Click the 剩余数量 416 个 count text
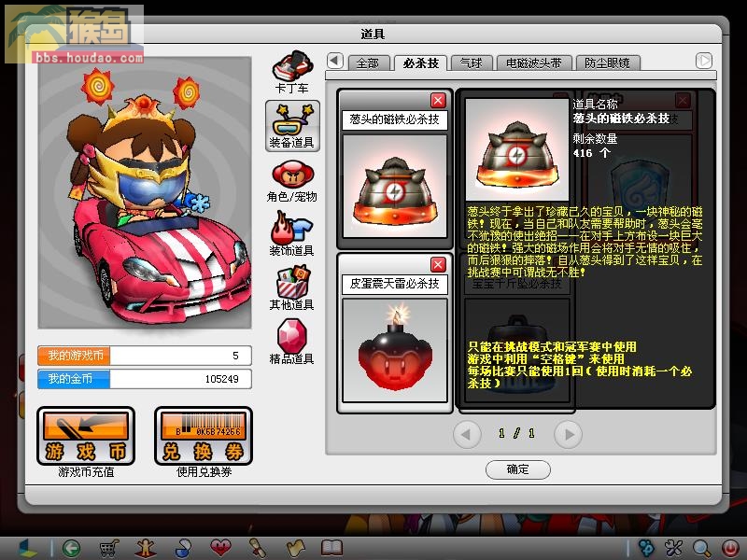The width and height of the screenshot is (747, 560). (x=595, y=146)
